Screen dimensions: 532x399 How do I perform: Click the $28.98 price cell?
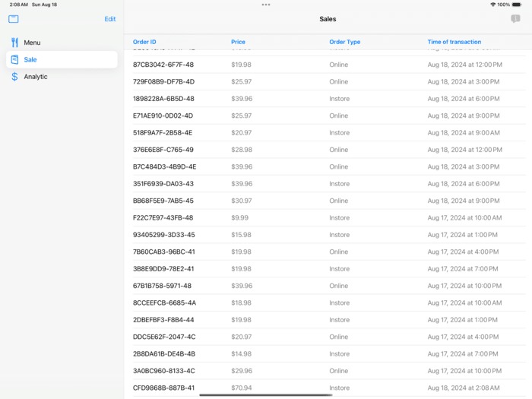pyautogui.click(x=242, y=150)
